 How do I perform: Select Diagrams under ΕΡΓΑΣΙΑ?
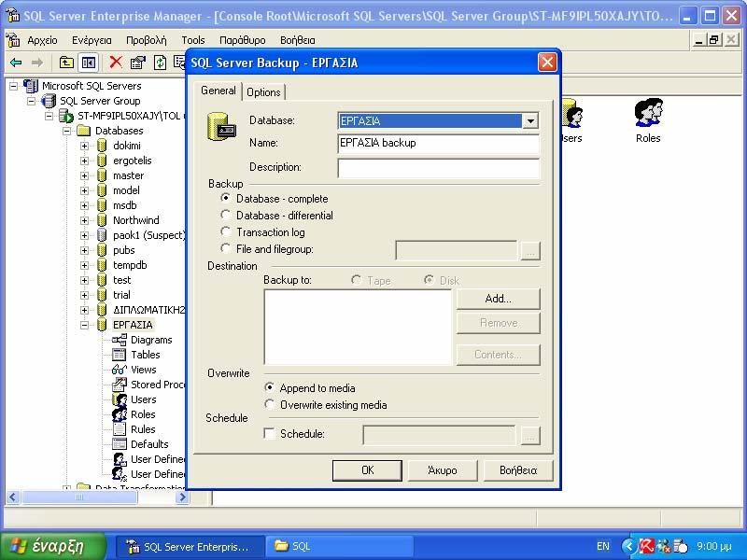click(151, 340)
